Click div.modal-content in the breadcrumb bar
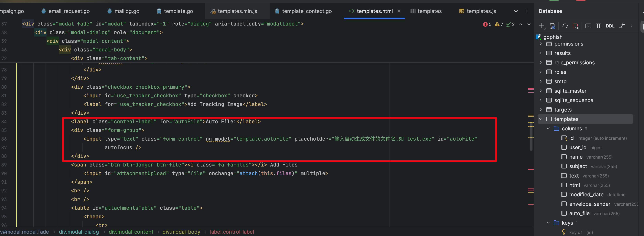 [x=131, y=232]
